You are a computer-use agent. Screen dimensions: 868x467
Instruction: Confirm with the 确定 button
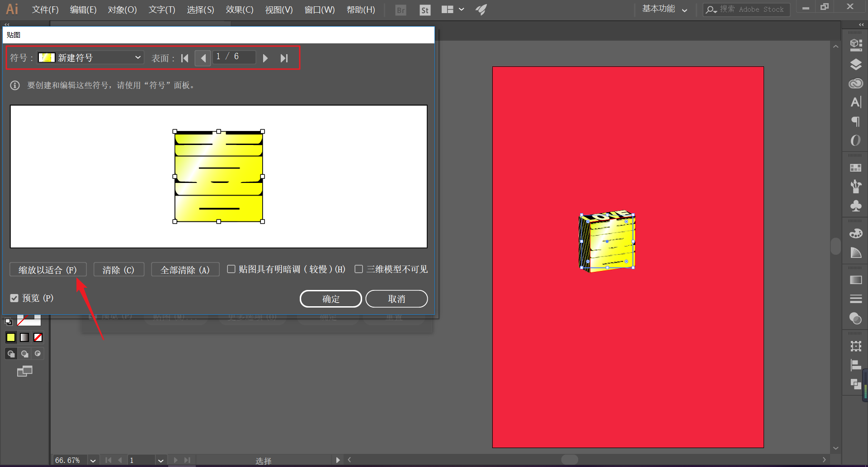[331, 299]
